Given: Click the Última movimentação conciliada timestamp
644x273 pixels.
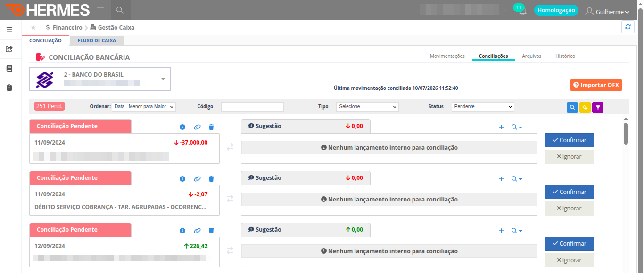Looking at the screenshot, I should click(x=396, y=88).
